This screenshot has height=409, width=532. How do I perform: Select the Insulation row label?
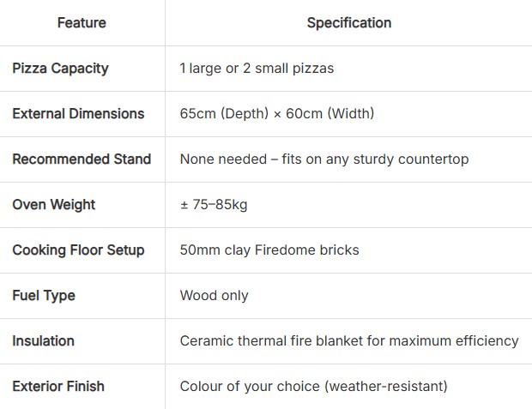click(x=43, y=341)
